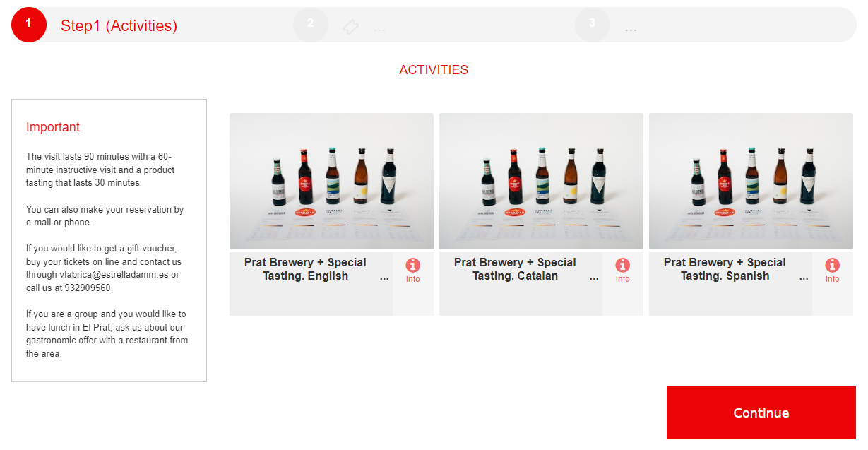Select Prat Brewery + Special Tasting. Spanish title
The image size is (868, 450).
[725, 269]
